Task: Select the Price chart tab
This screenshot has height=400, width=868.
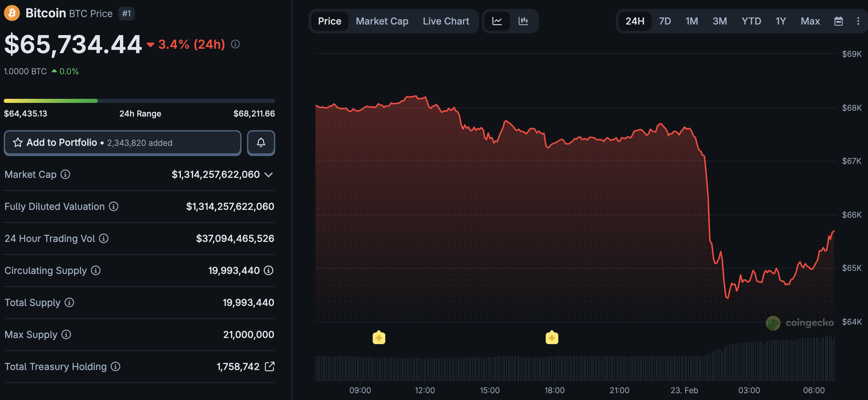Action: click(x=330, y=21)
